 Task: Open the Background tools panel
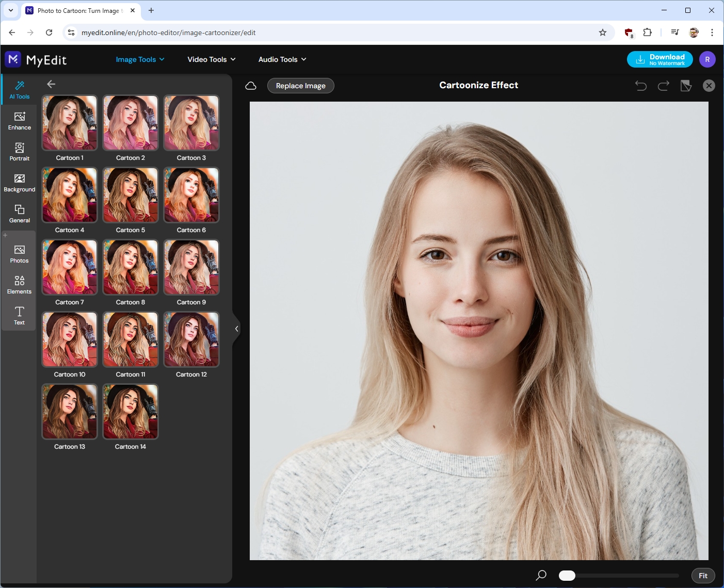point(20,183)
